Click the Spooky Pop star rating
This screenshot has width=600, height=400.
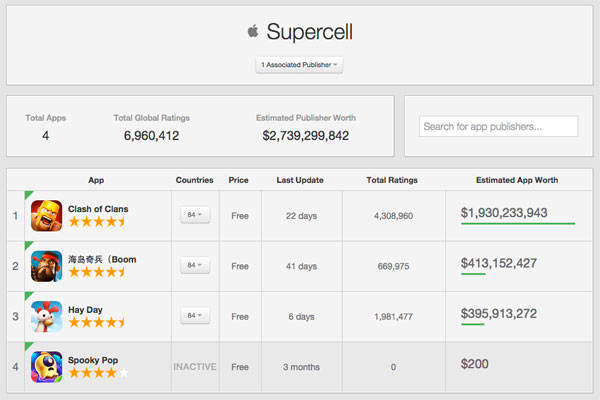[98, 372]
